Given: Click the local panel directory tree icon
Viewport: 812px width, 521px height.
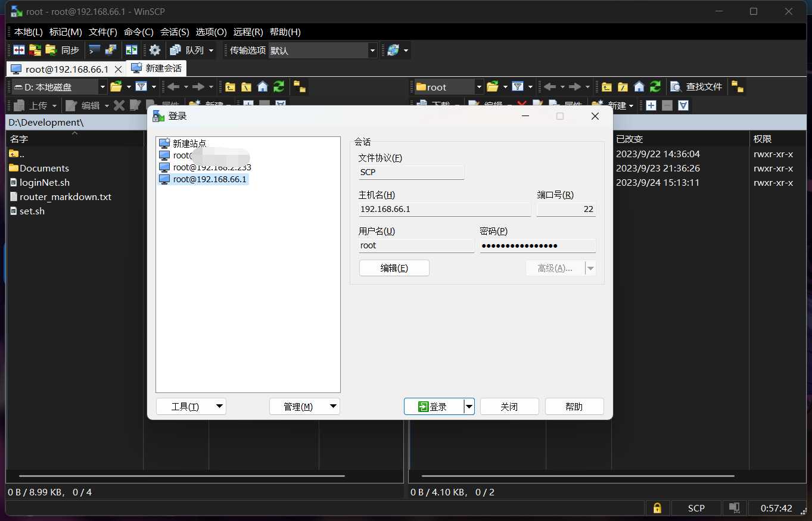Looking at the screenshot, I should coord(300,87).
